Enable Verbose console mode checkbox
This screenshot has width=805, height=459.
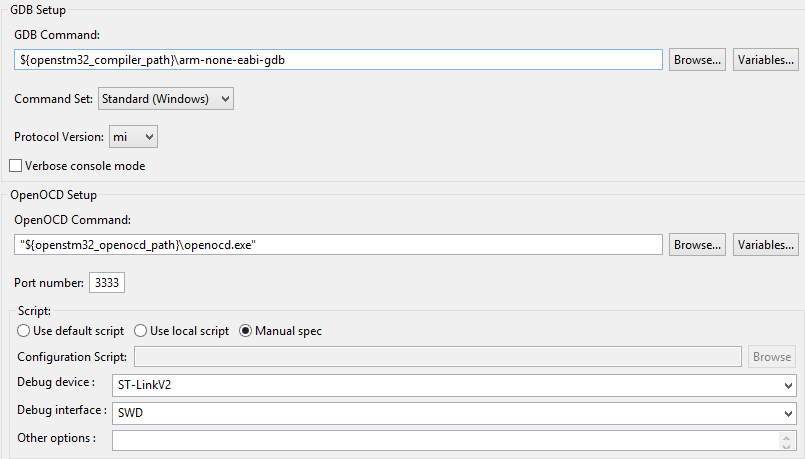[x=16, y=166]
